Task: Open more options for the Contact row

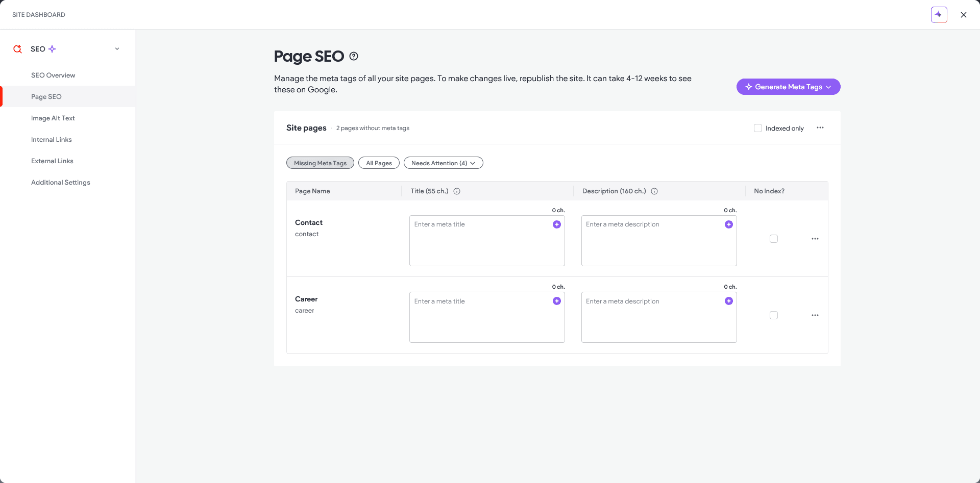Action: coord(815,239)
